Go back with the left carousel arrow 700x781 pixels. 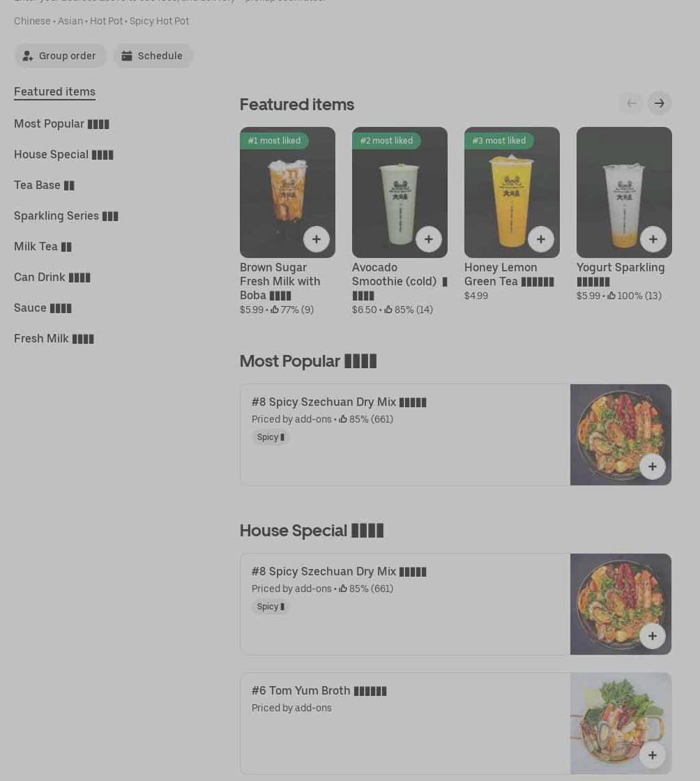[632, 103]
